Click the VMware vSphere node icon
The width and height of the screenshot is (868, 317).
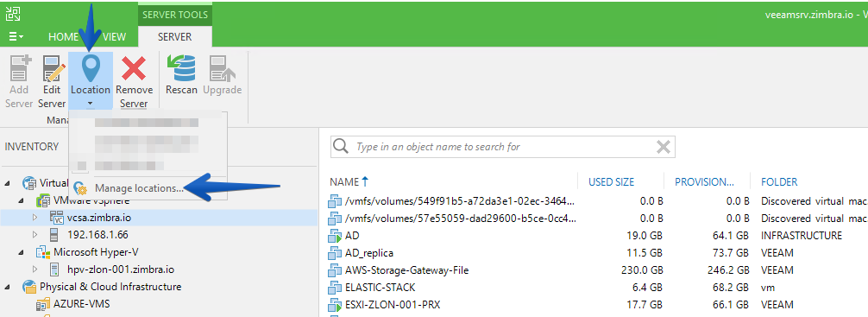pyautogui.click(x=43, y=200)
